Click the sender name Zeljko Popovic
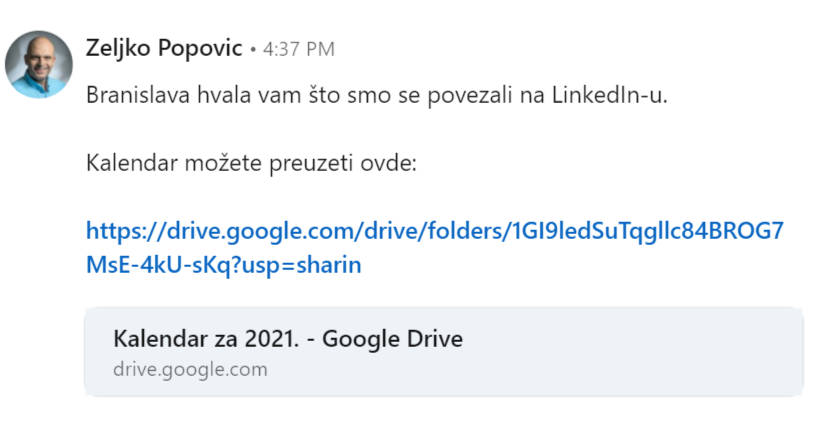Viewport: 817px width, 430px height. click(164, 48)
